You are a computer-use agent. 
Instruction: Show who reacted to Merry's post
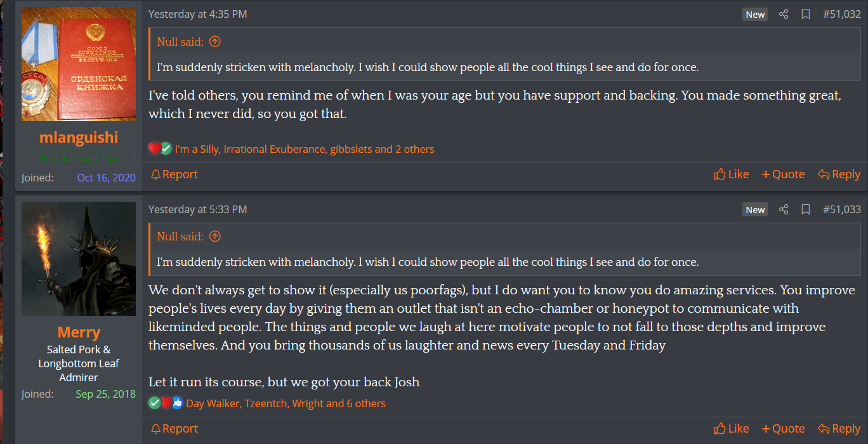(x=286, y=403)
